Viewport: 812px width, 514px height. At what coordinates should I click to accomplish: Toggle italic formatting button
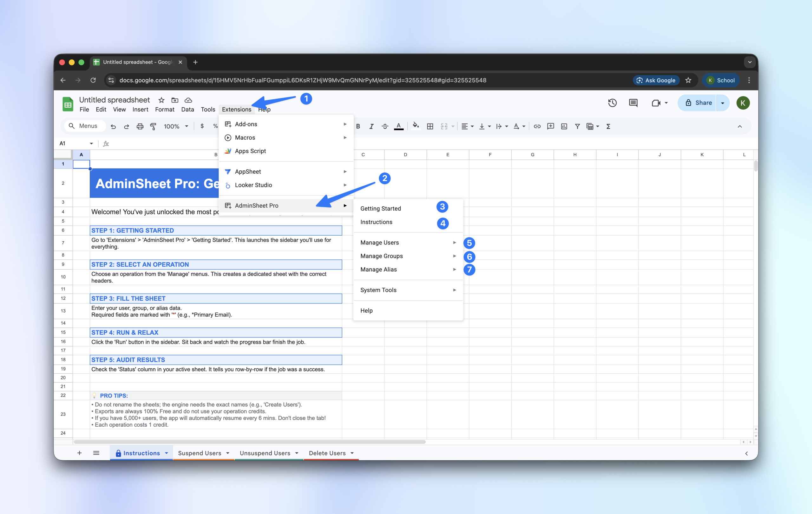point(371,126)
